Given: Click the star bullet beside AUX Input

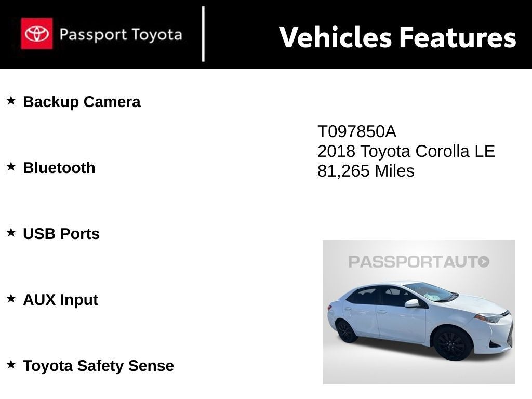Looking at the screenshot, I should pos(11,298).
